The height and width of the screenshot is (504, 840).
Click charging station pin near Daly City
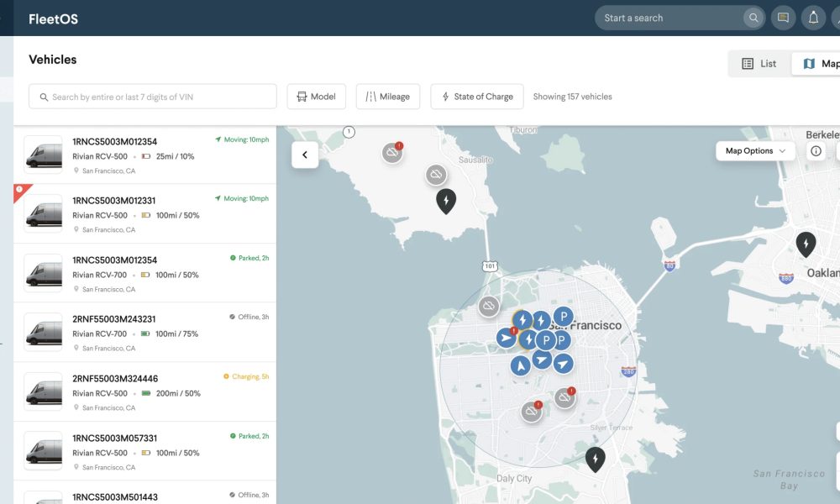(x=596, y=459)
